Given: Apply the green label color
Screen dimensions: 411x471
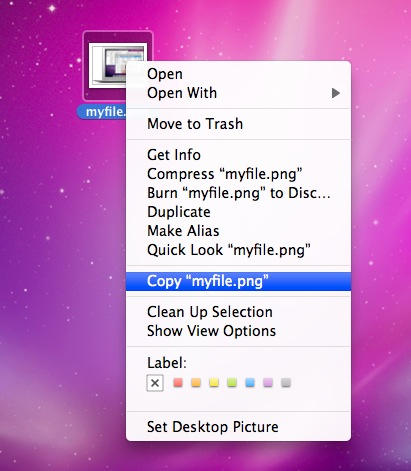Looking at the screenshot, I should pos(232,382).
